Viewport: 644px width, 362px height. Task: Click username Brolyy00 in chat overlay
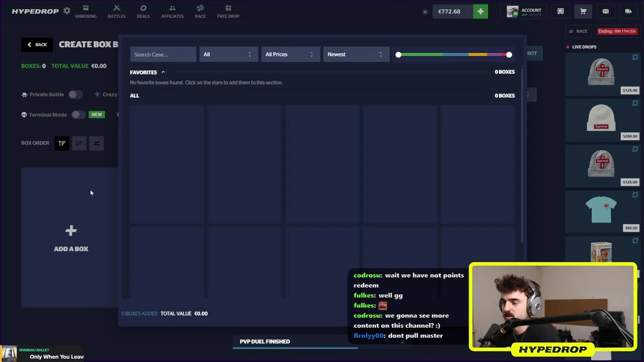pyautogui.click(x=369, y=335)
